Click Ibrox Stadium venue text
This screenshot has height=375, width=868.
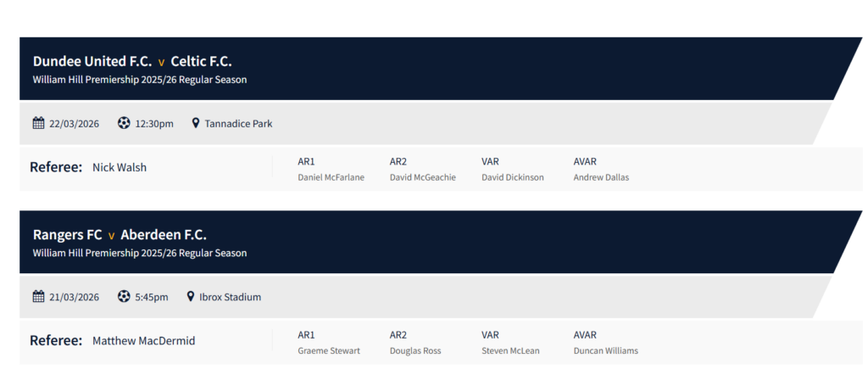pos(230,297)
